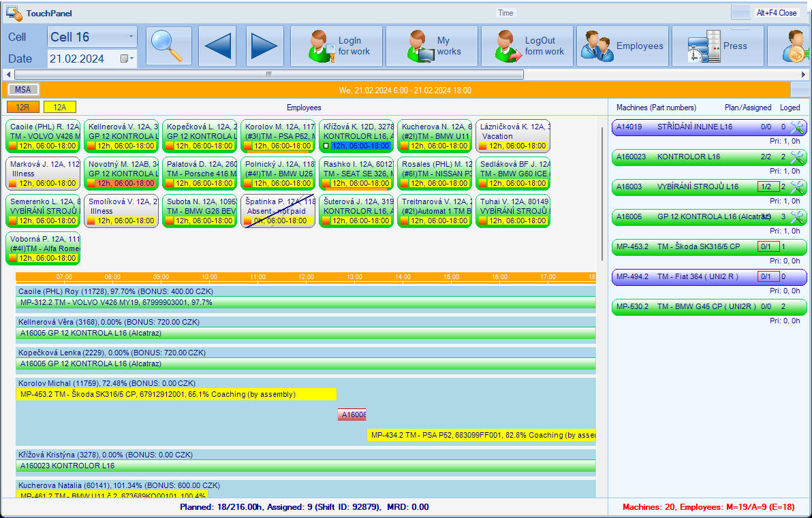Toggle the 12R shift filter
Image resolution: width=812 pixels, height=518 pixels.
(23, 107)
